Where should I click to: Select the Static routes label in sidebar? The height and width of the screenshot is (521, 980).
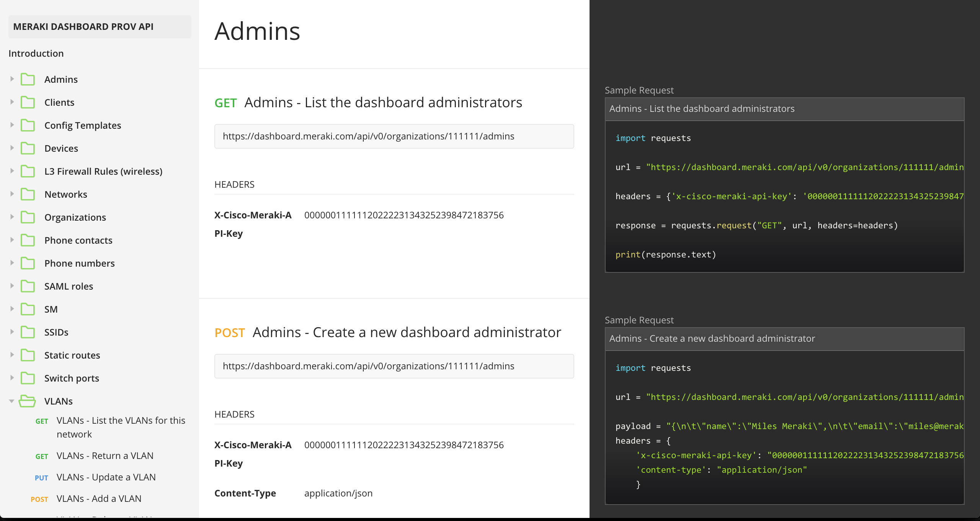pos(72,355)
